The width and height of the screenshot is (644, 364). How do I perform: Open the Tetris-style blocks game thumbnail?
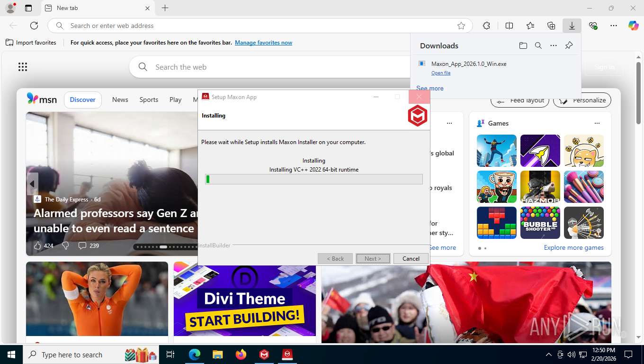coord(496,223)
